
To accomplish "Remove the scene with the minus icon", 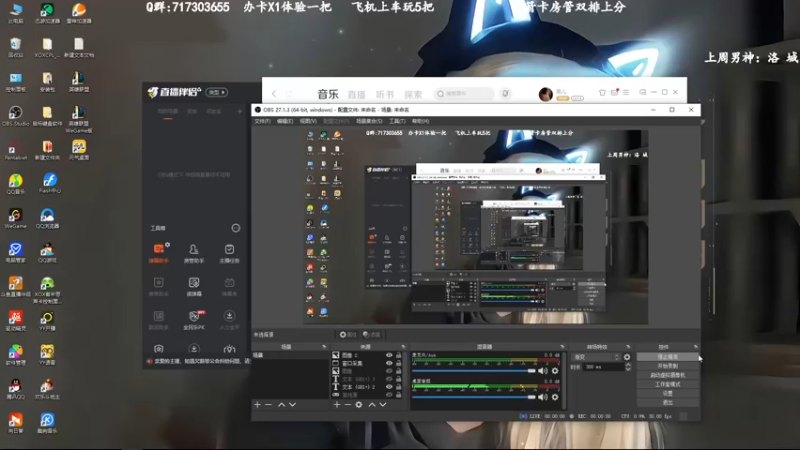I will pyautogui.click(x=268, y=405).
